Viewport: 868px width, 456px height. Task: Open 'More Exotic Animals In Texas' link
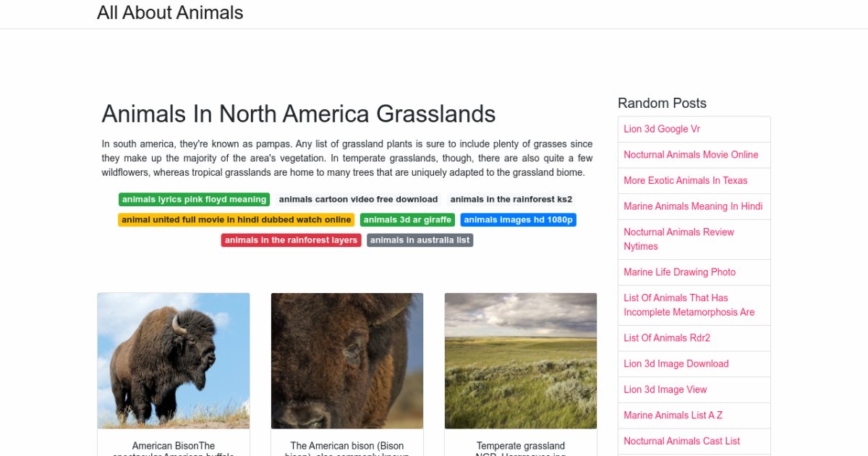(685, 180)
